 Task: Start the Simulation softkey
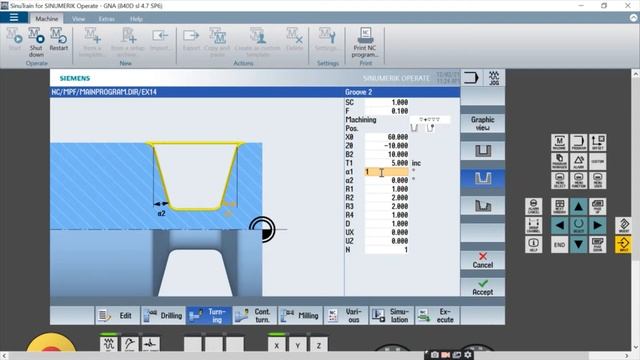pos(391,316)
